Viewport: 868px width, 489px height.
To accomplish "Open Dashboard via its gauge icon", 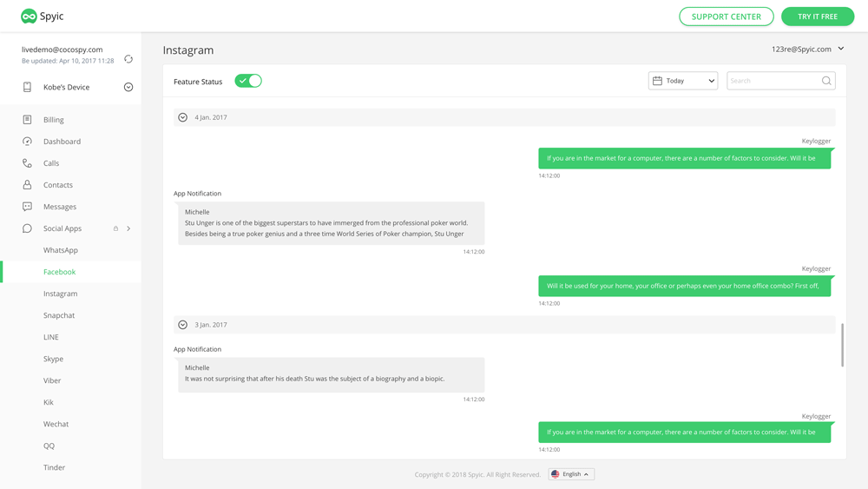I will (x=27, y=142).
